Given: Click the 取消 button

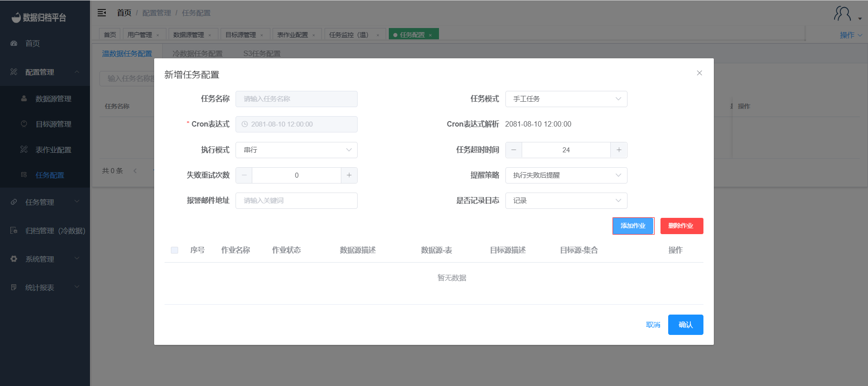Looking at the screenshot, I should point(653,325).
